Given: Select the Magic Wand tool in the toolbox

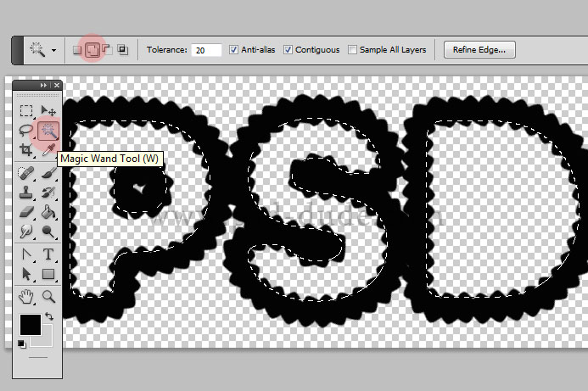Looking at the screenshot, I should click(x=48, y=131).
